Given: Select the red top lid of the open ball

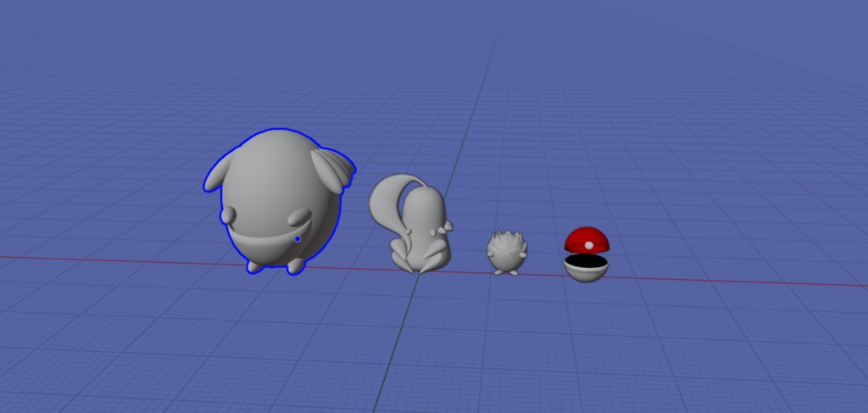Looking at the screenshot, I should click(x=587, y=240).
